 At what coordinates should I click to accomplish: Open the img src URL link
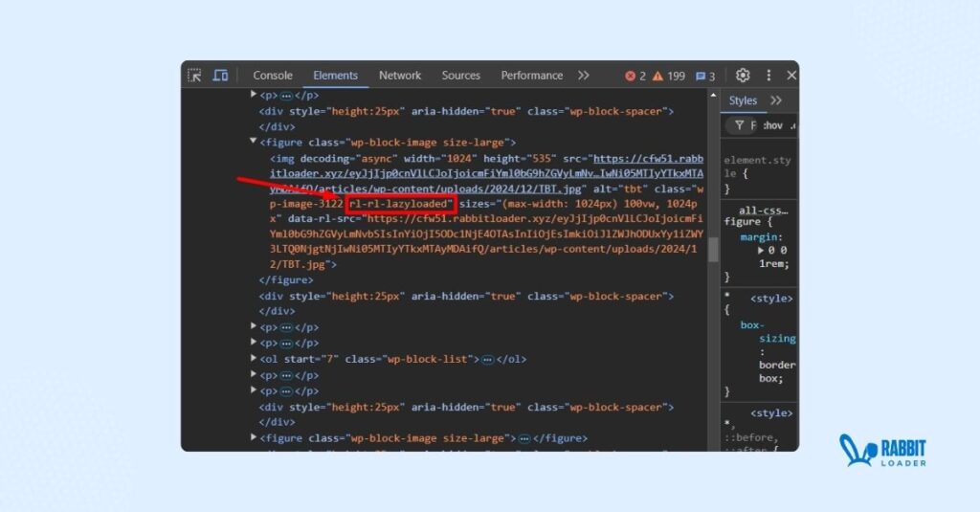pos(486,174)
